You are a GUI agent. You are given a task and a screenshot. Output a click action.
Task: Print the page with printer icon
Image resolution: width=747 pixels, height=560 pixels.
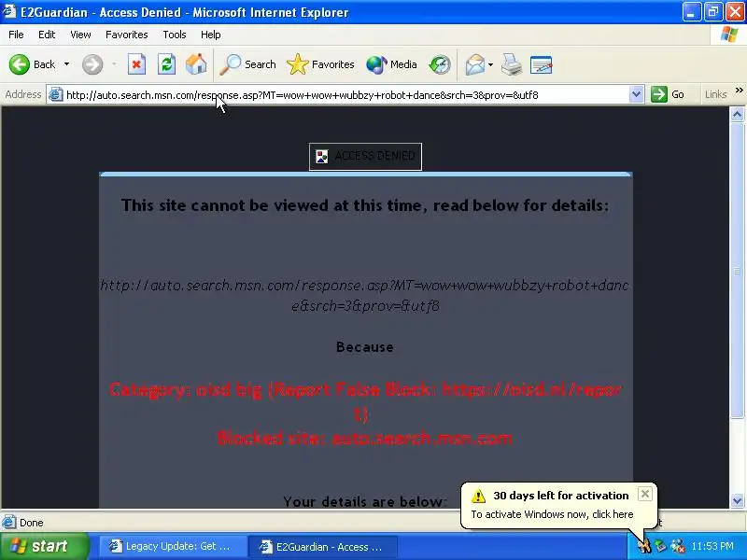click(x=512, y=64)
